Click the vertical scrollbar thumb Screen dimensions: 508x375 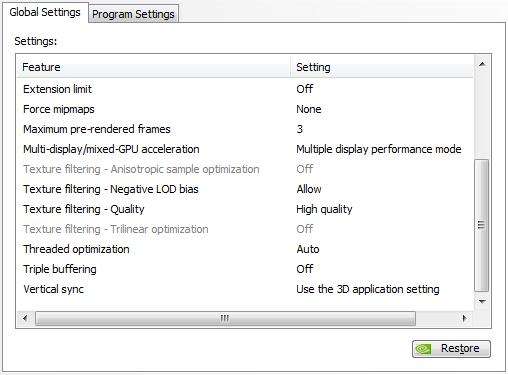tap(481, 225)
